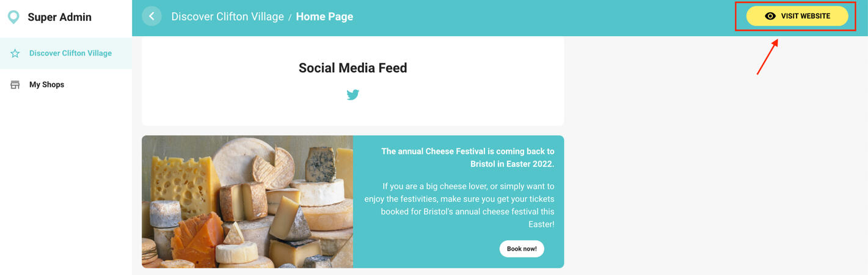Click the annual Cheese Festival bold headline
Screen dimensions: 868x275
click(467, 157)
